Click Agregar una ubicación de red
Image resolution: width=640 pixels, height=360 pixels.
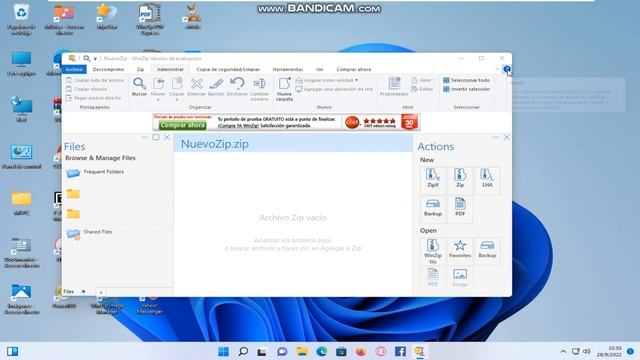tap(334, 89)
